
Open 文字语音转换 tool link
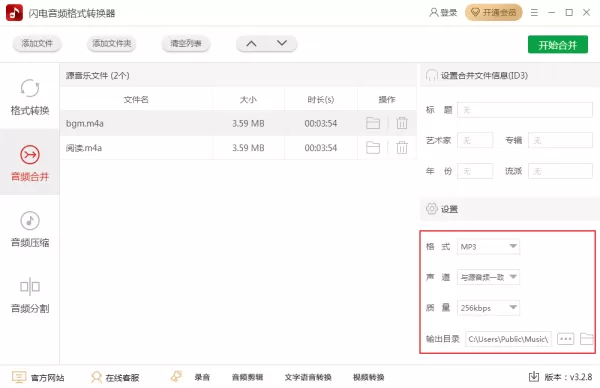point(308,377)
